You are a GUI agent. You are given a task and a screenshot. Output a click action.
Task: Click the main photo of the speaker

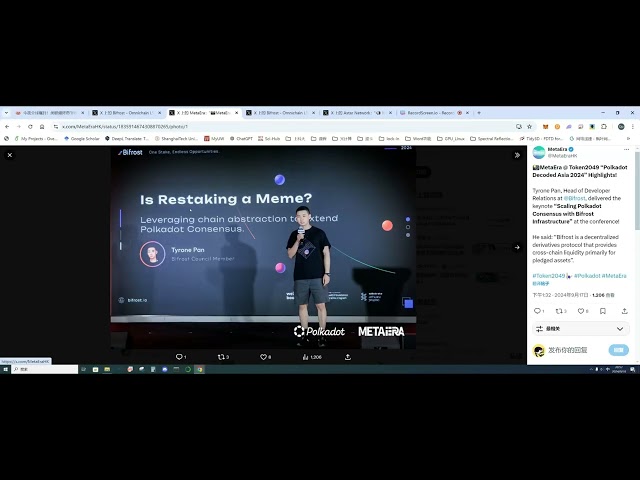pos(263,247)
